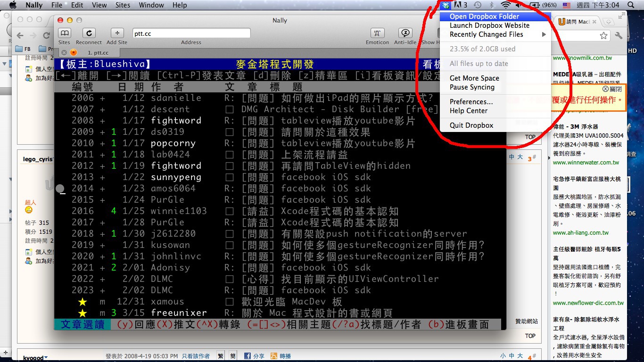The height and width of the screenshot is (362, 644).
Task: Choose Get More Space in Dropbox menu
Action: coord(495,78)
